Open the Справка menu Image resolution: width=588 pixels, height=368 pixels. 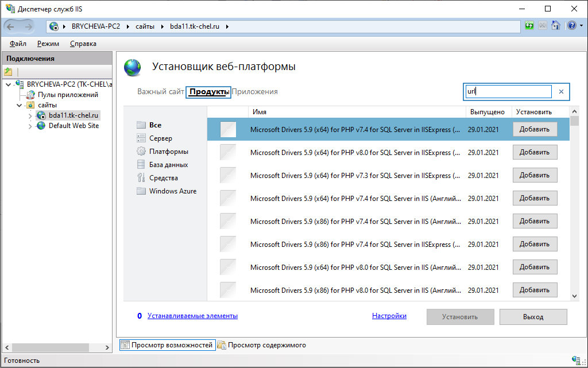[x=83, y=44]
